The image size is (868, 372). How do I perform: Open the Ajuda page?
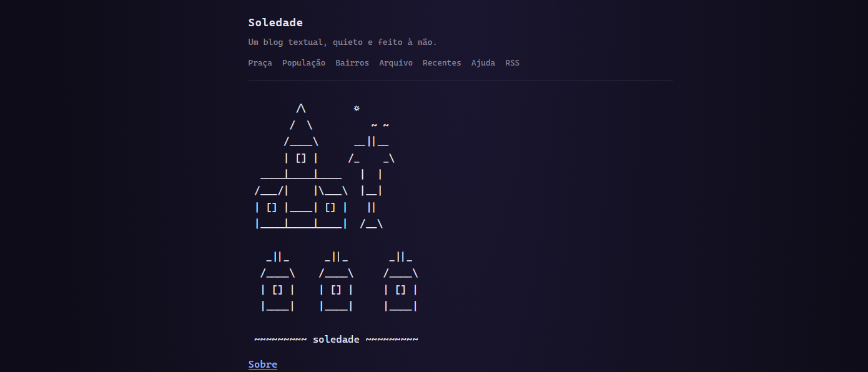(x=483, y=63)
